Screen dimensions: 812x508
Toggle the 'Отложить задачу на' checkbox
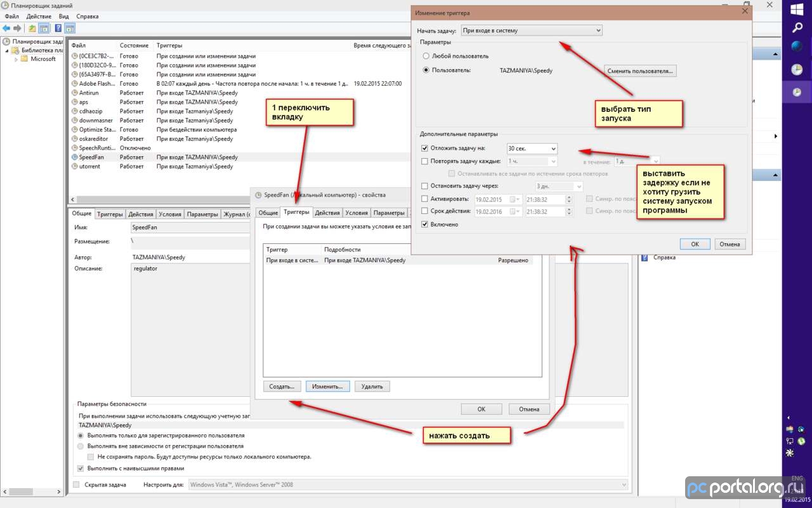coord(425,149)
